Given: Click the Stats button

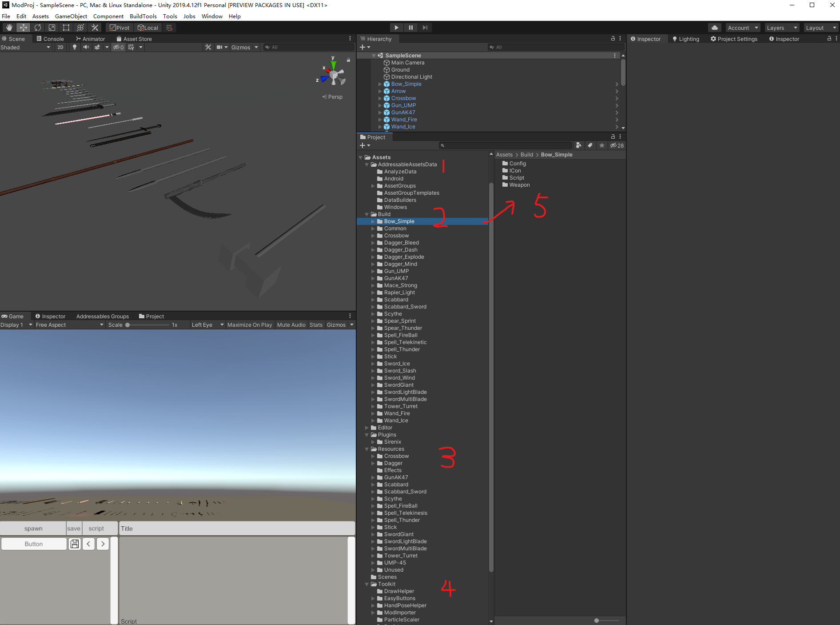Looking at the screenshot, I should tap(316, 325).
